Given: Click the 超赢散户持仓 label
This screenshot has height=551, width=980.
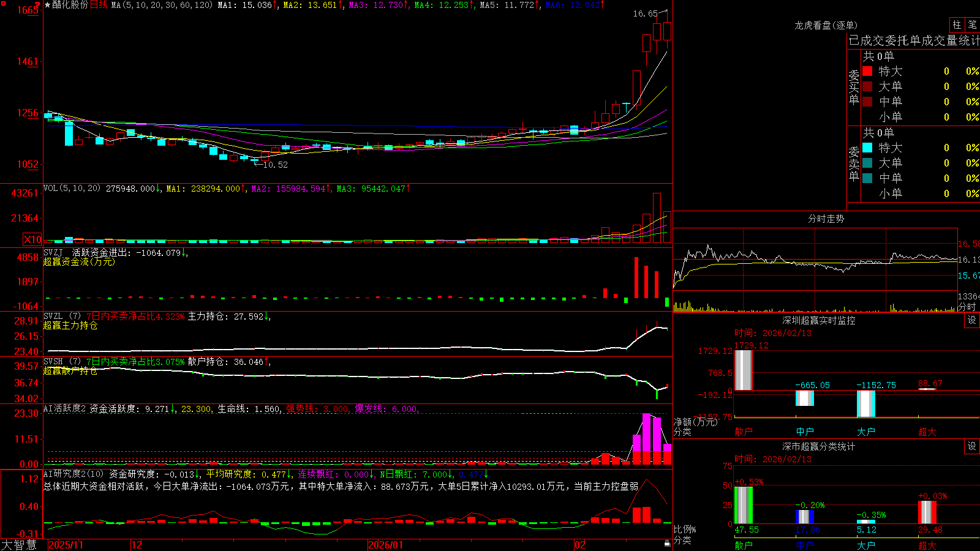Looking at the screenshot, I should pyautogui.click(x=70, y=371).
